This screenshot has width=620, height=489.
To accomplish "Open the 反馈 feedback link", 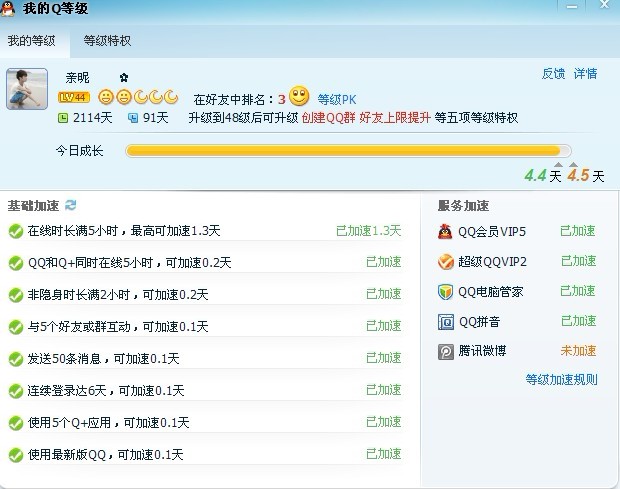I will [553, 74].
